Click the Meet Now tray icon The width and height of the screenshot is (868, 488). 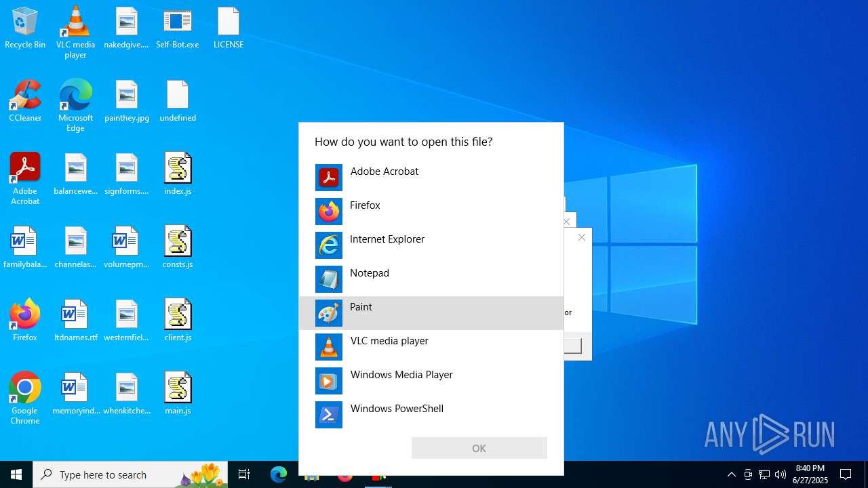click(x=747, y=474)
